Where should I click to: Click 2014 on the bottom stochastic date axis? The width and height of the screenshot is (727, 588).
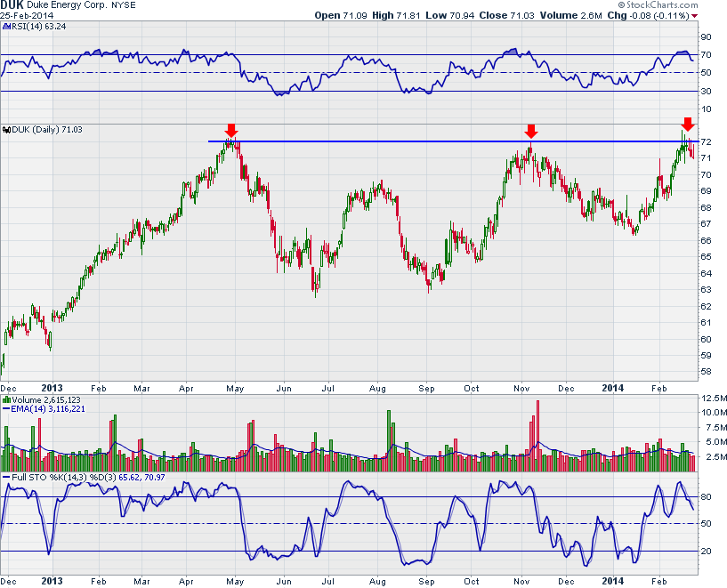pyautogui.click(x=613, y=581)
